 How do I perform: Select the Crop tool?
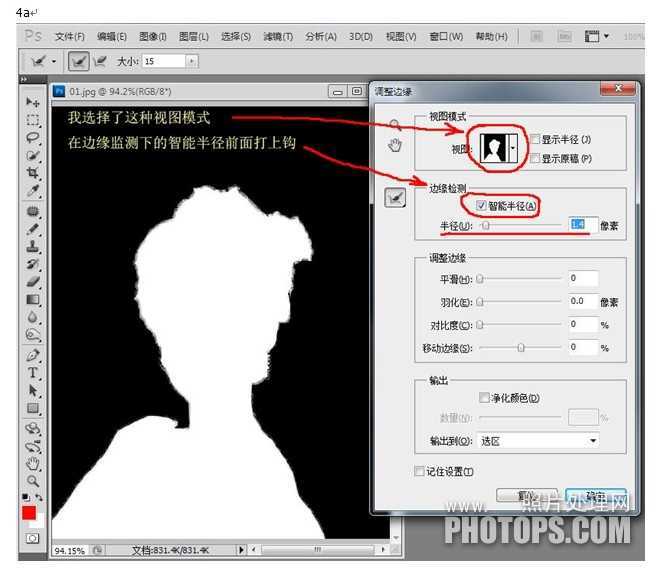[33, 173]
